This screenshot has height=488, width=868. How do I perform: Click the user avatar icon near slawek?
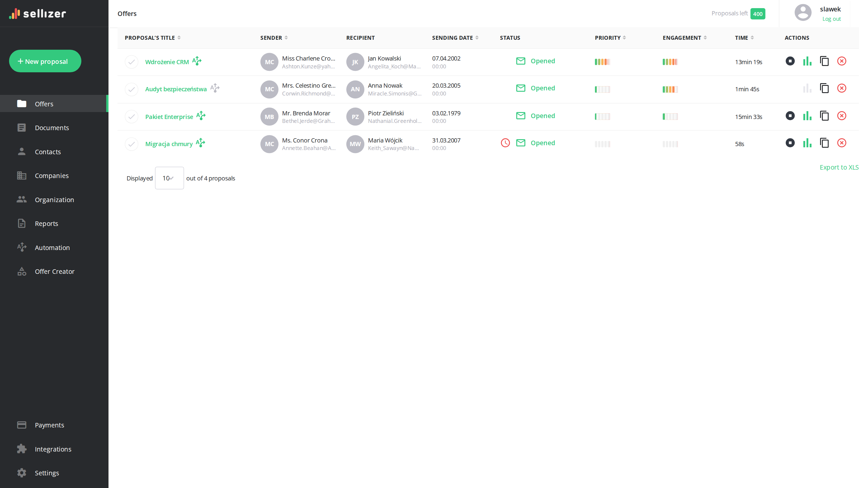click(x=803, y=13)
